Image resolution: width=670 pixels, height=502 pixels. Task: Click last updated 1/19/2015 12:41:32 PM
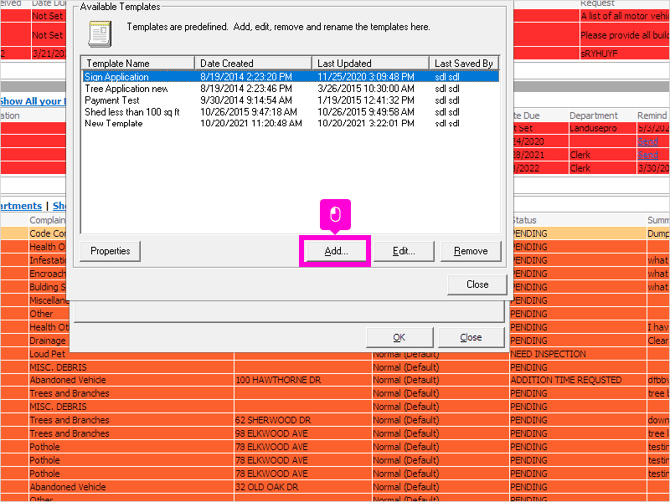(x=366, y=100)
